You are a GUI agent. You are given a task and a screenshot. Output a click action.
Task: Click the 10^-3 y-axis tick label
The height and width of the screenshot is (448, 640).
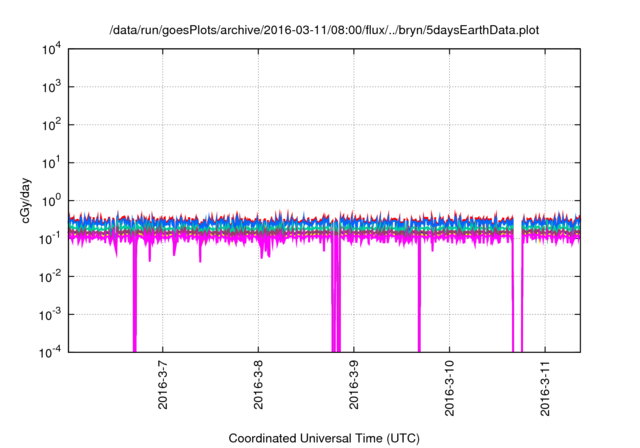pyautogui.click(x=50, y=315)
